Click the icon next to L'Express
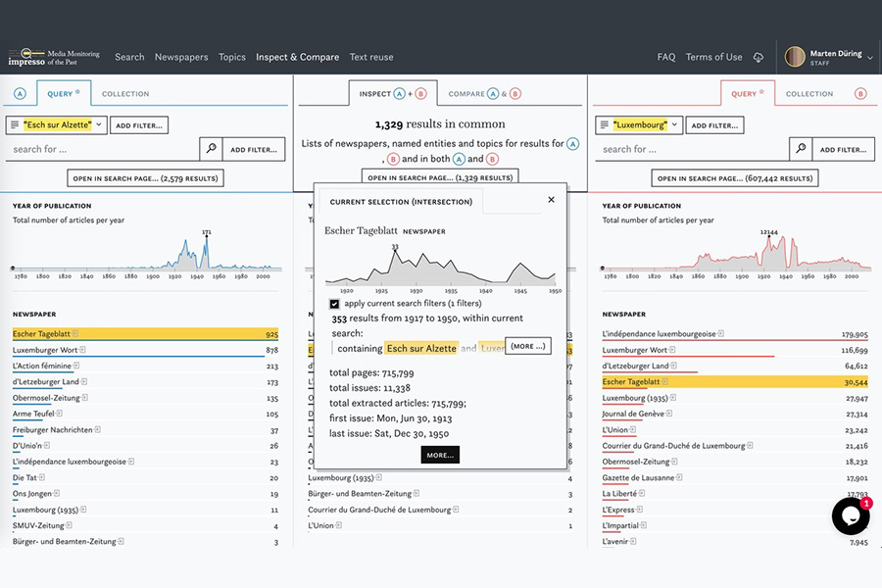 coord(639,510)
